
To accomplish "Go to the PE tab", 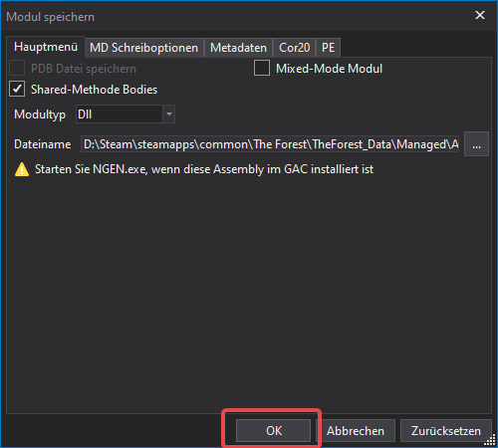I will pos(328,48).
